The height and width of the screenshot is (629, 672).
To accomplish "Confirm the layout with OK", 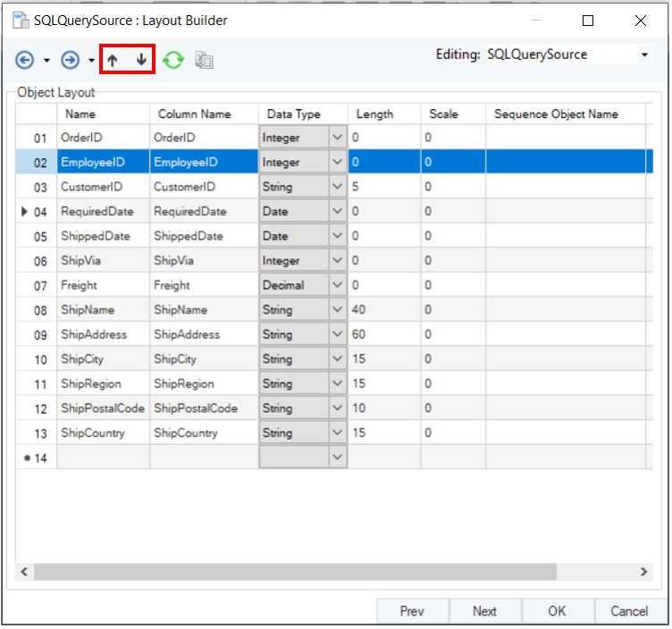I will coord(557,611).
